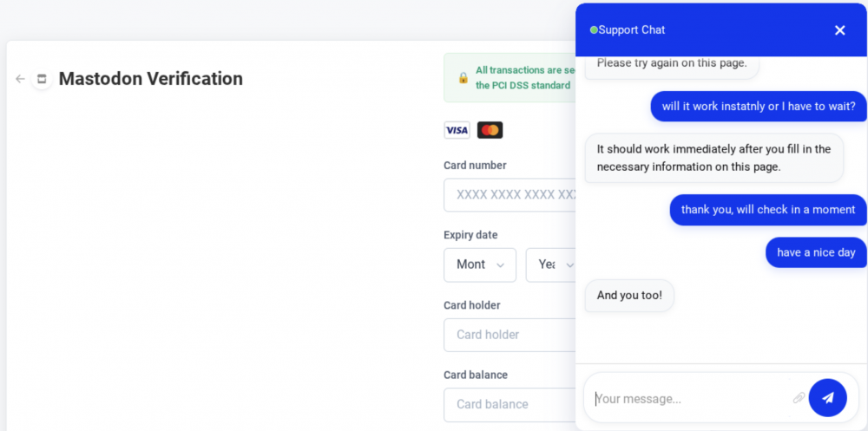The width and height of the screenshot is (868, 431).
Task: Click the Card balance input field
Action: (x=510, y=404)
